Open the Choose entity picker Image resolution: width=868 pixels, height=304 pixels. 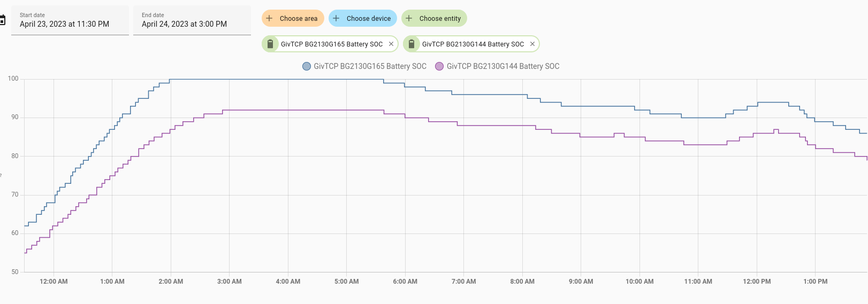434,18
